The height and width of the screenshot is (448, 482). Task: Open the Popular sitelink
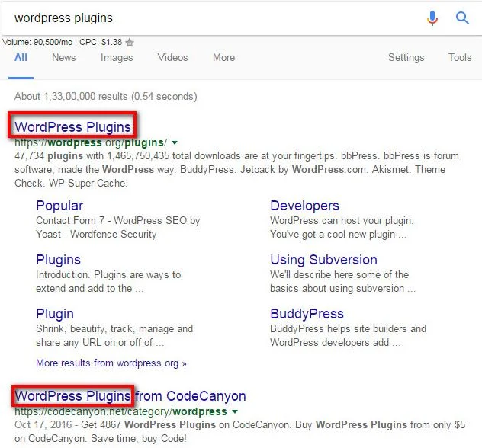(x=59, y=206)
